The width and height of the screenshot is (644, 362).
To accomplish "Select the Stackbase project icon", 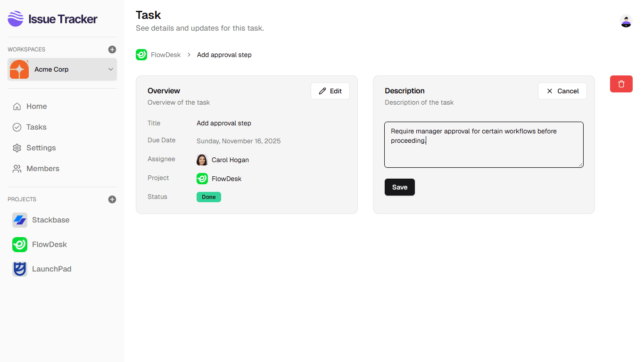I will click(x=19, y=220).
